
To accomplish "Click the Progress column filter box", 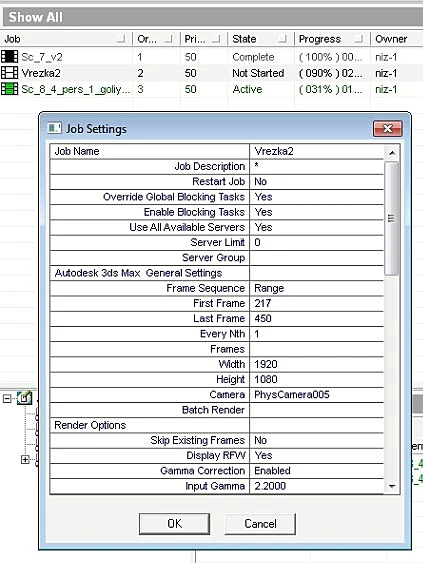I will tap(359, 38).
